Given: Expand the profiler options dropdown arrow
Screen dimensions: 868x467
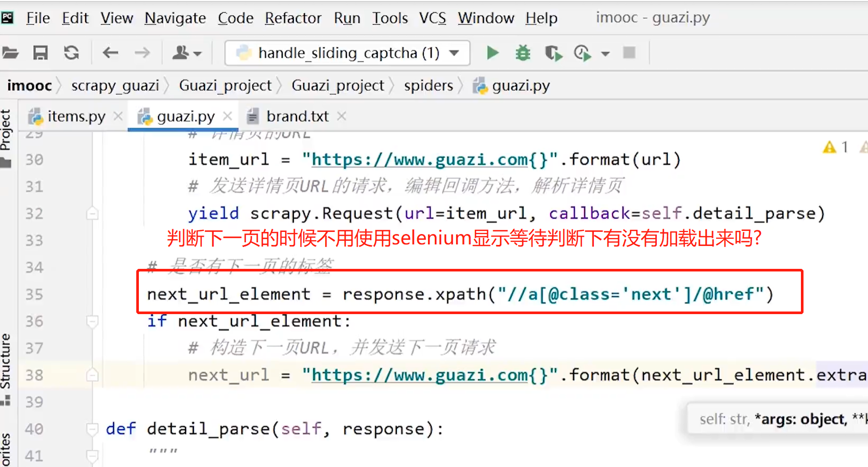Looking at the screenshot, I should (605, 54).
